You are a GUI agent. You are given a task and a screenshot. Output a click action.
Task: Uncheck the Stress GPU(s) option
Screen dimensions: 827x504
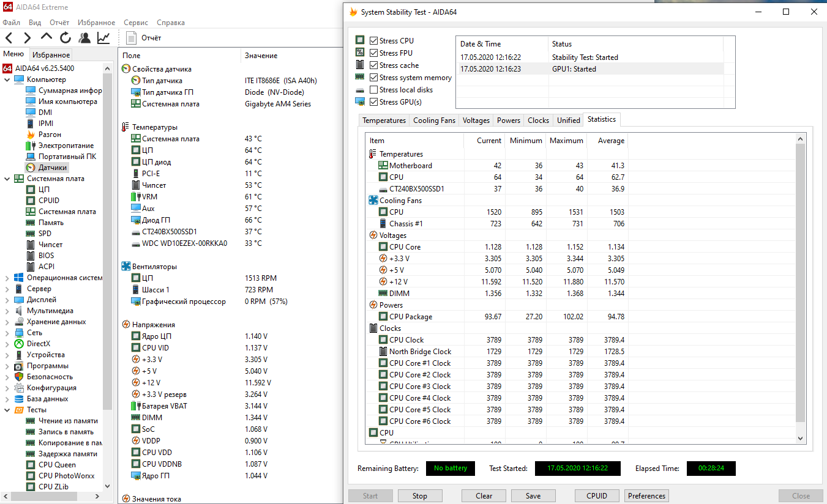373,102
